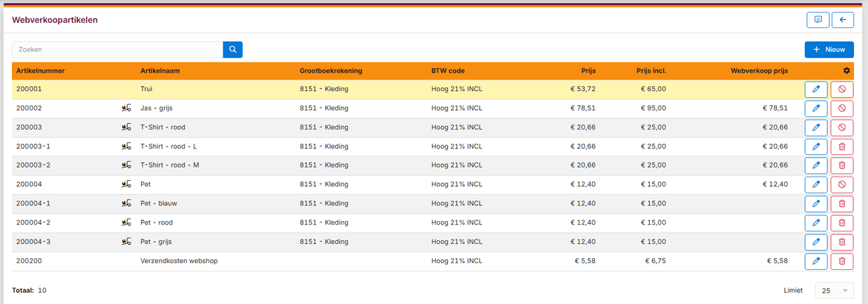Click webshop icon for Jas - grijs
The width and height of the screenshot is (868, 304).
coord(126,108)
